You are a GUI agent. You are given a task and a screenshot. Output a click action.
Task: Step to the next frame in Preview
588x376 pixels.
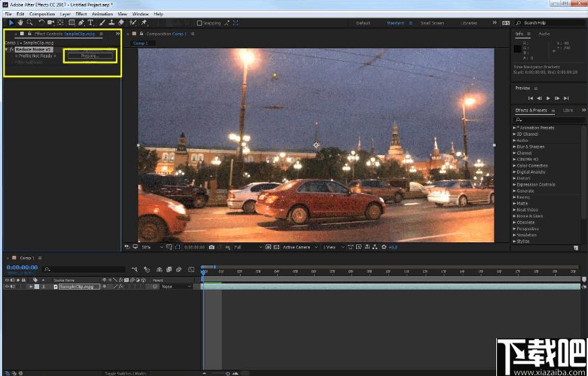pyautogui.click(x=557, y=99)
